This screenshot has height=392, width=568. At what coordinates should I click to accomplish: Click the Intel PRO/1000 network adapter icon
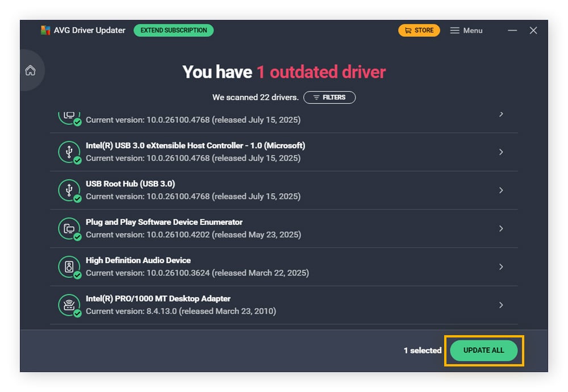(x=70, y=305)
